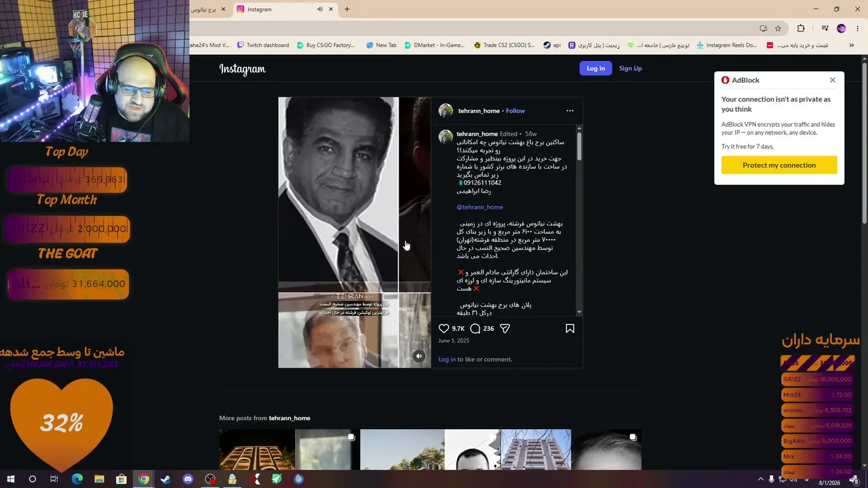Open the Chrome extensions puzzle icon
The height and width of the screenshot is (488, 868).
[801, 28]
